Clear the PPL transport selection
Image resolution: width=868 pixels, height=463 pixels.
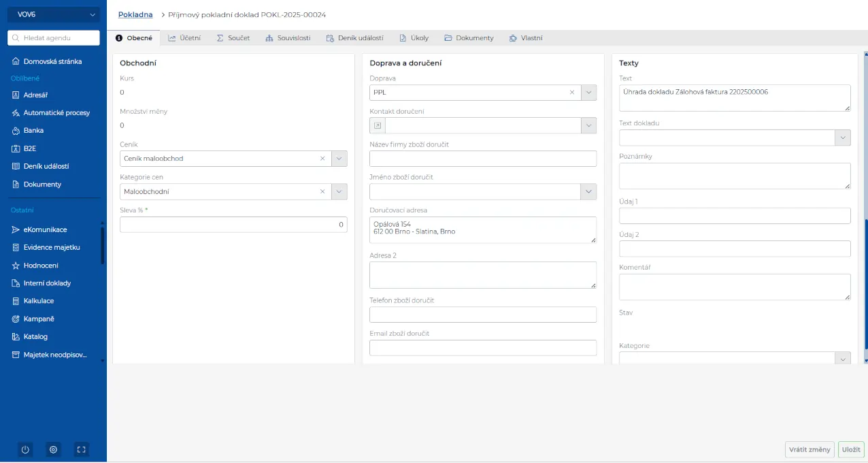pyautogui.click(x=572, y=93)
